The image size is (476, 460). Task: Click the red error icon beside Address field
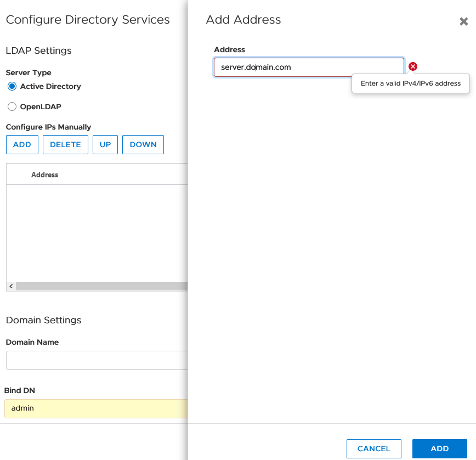(413, 66)
